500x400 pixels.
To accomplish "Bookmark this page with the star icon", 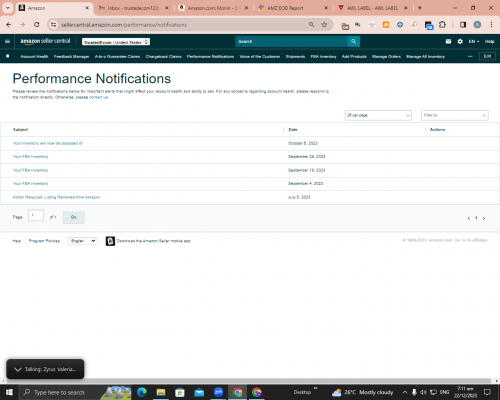I will point(324,25).
